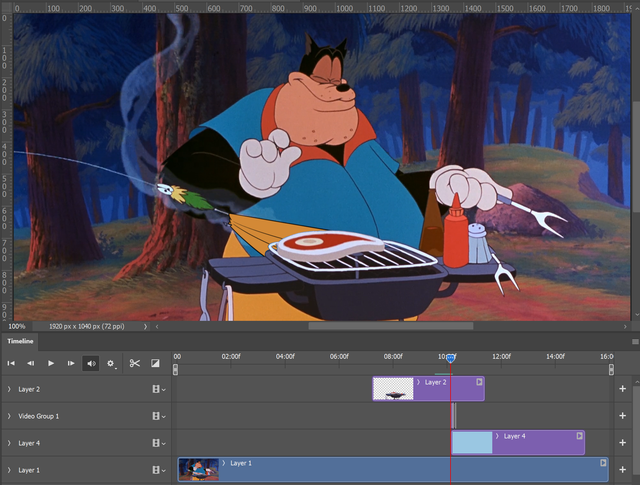Open Layer 1 filmstrip media menu
Viewport: 640px width, 485px height.
[x=158, y=470]
